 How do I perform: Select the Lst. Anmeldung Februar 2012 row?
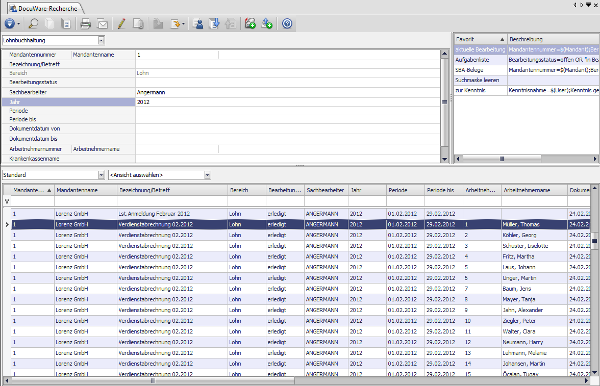point(300,214)
